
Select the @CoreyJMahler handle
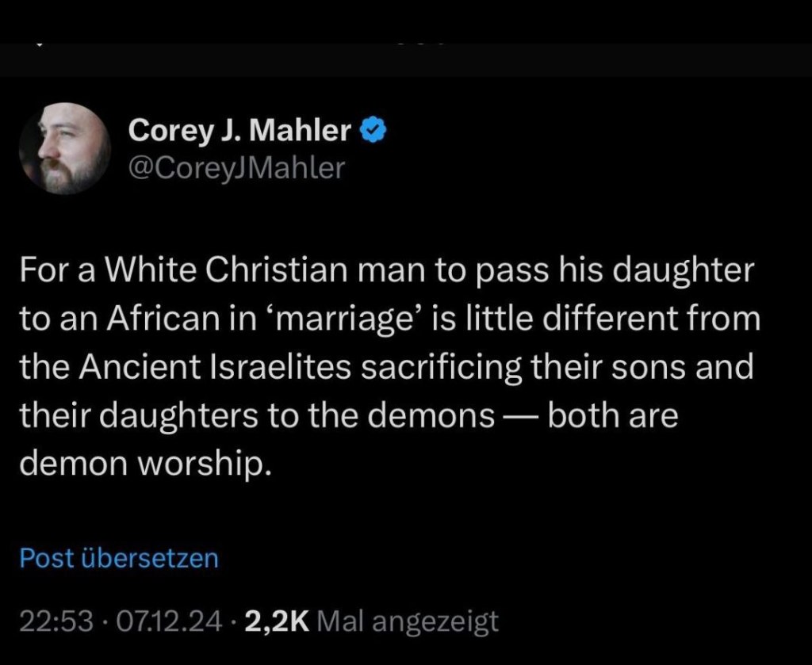point(236,167)
